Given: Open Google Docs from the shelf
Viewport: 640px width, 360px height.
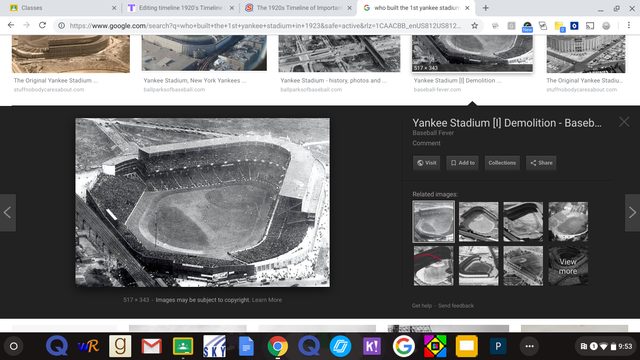Looking at the screenshot, I should 246,346.
